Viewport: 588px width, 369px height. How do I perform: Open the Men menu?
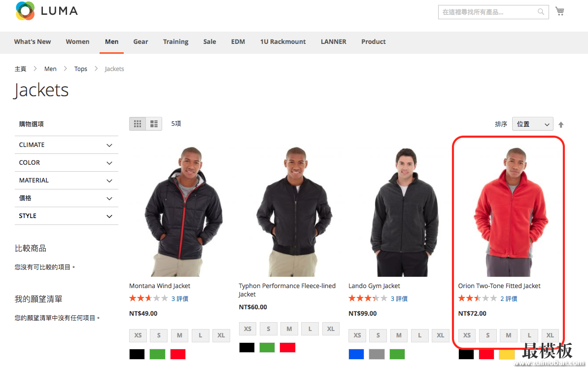point(112,41)
